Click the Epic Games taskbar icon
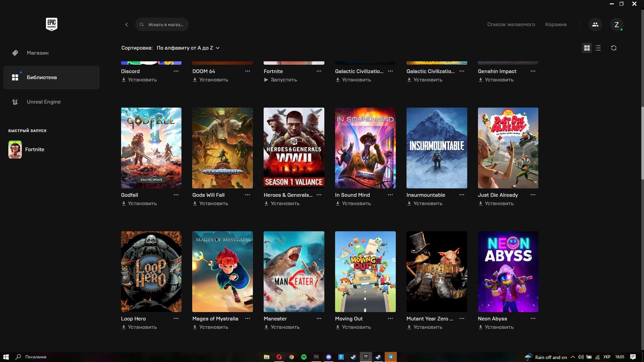644x362 pixels. (366, 357)
